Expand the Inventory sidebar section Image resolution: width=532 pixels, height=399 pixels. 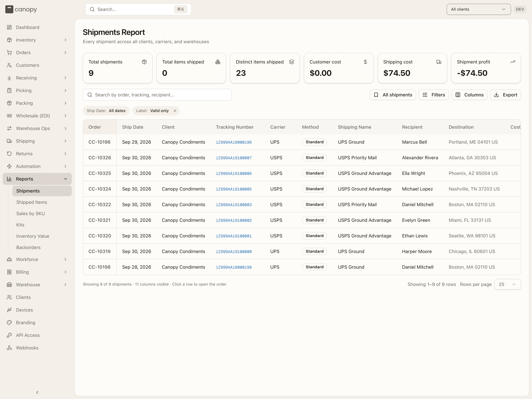(x=37, y=40)
